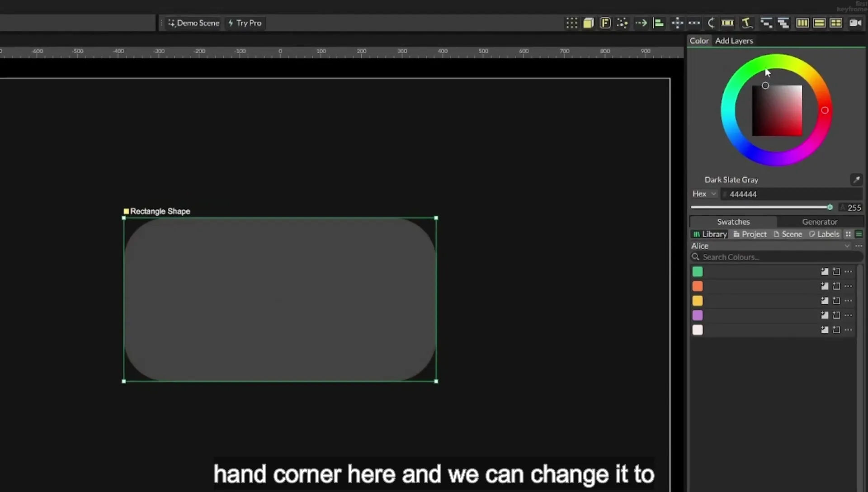Screen dimensions: 868x492
Task: Click the camera icon in the toolbar
Action: pyautogui.click(x=855, y=23)
